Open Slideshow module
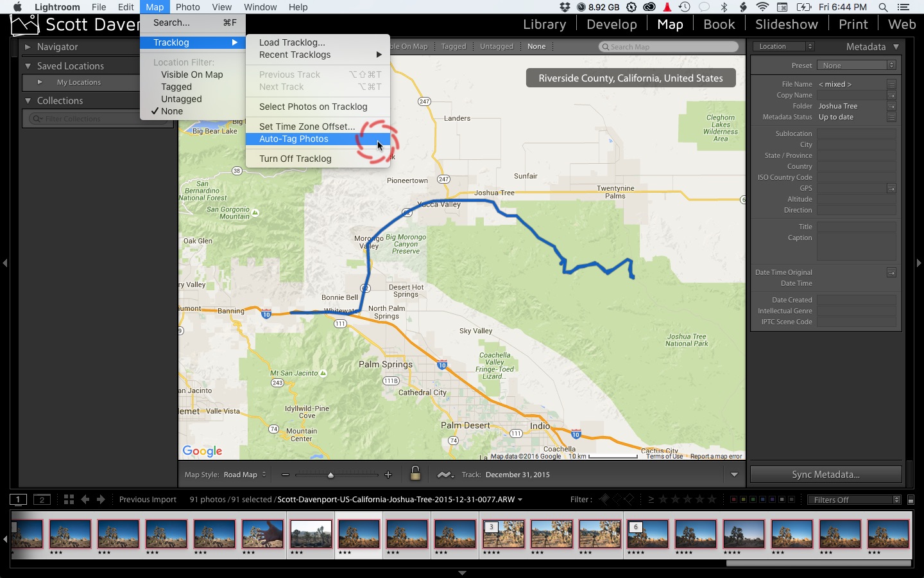Screen dimensions: 924x578 [786, 24]
